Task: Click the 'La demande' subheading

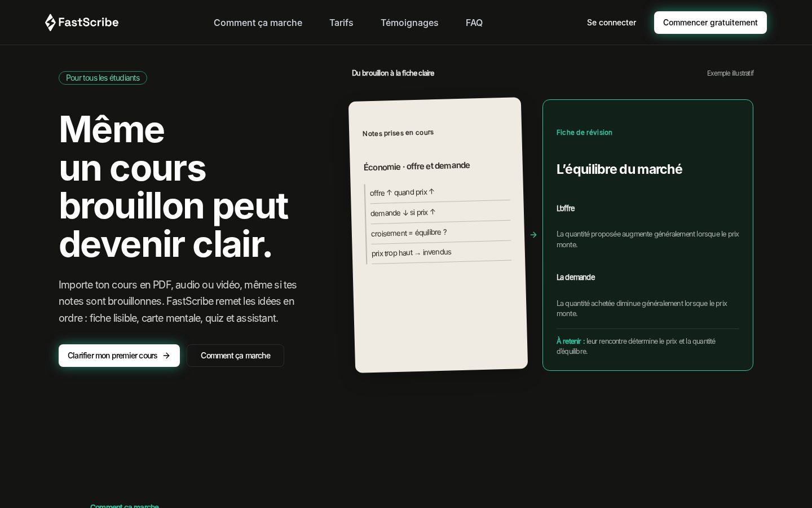Action: (x=576, y=277)
